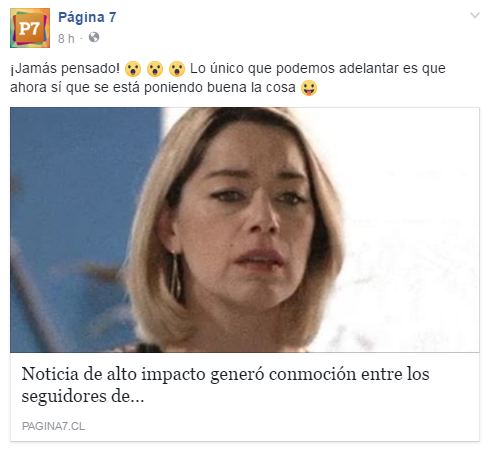Click the dot separator next to '8 h'
Viewport: 491px width, 452px height.
click(81, 39)
